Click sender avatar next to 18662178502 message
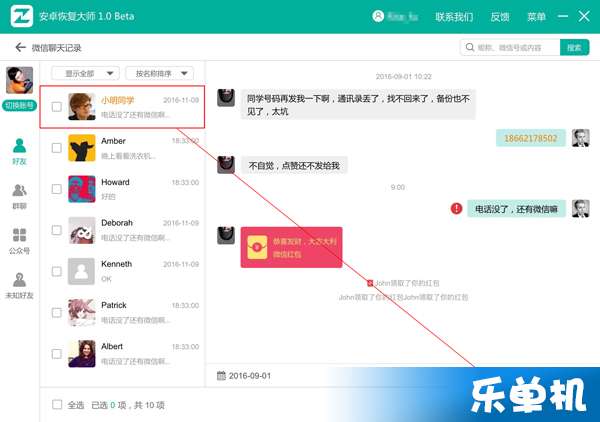The image size is (600, 422). [580, 138]
